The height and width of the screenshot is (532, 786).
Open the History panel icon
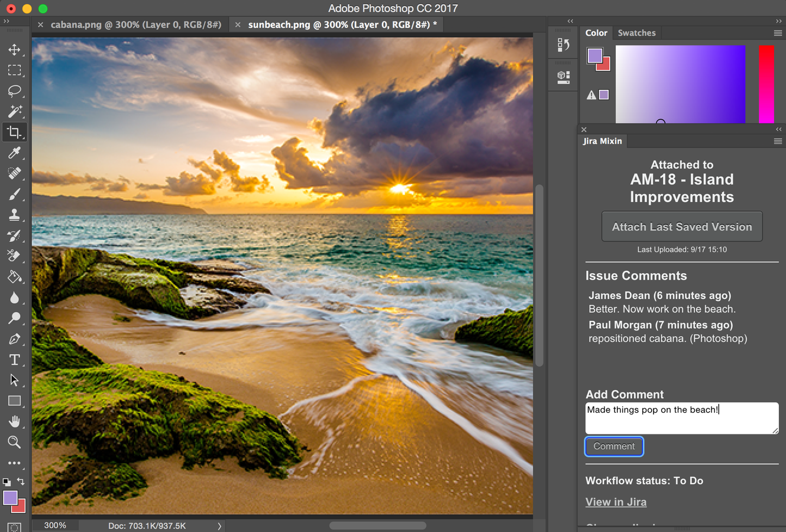564,45
